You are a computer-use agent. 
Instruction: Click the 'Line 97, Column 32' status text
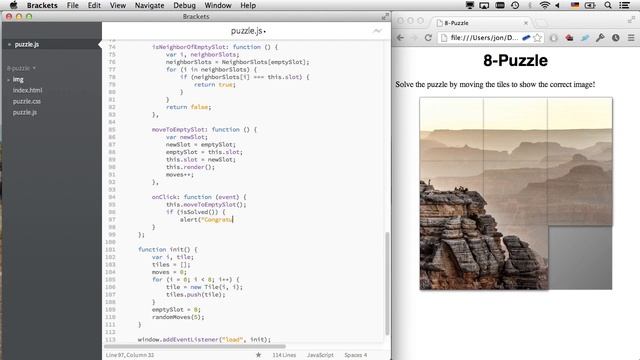pos(130,355)
